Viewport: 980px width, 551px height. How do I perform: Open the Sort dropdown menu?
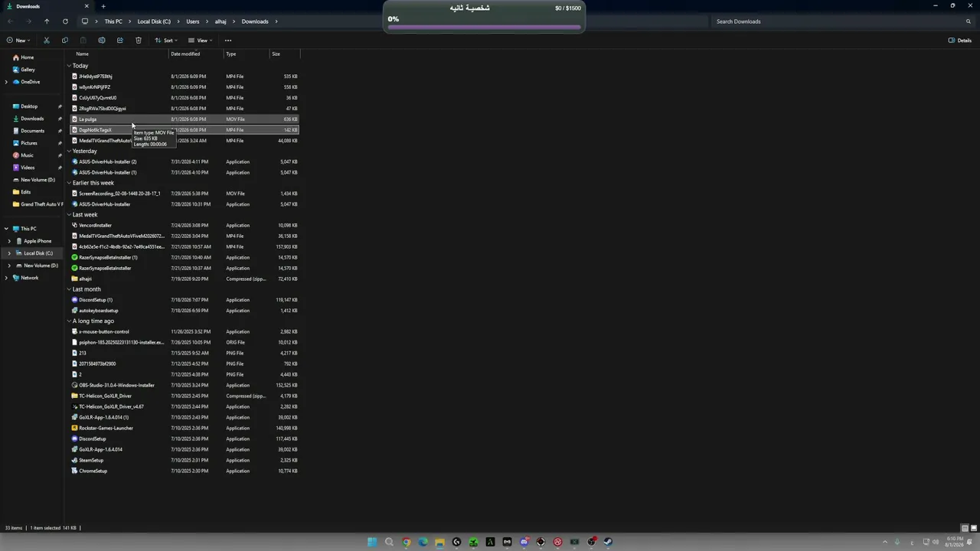(166, 41)
